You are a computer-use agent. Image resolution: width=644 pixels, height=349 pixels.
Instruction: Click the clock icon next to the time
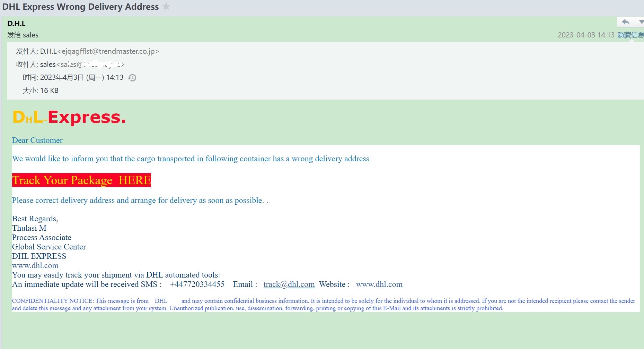coord(132,78)
